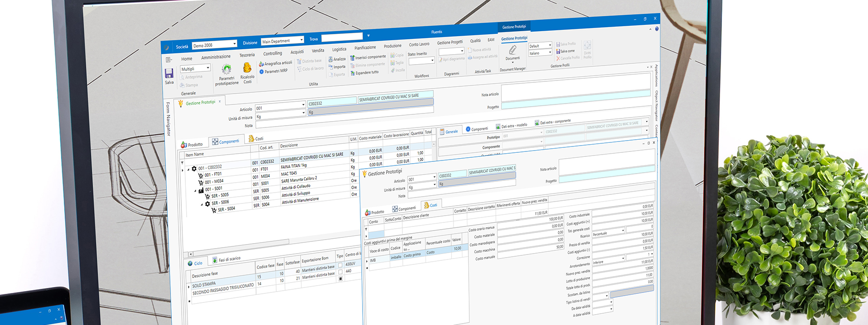Collapse the SER - S006 tree node
The image size is (868, 325).
click(x=202, y=204)
